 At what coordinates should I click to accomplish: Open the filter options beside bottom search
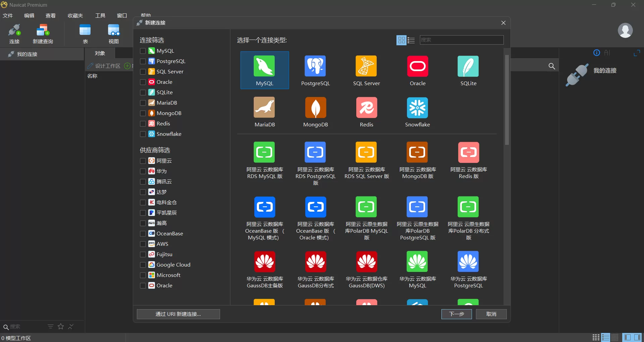click(50, 327)
